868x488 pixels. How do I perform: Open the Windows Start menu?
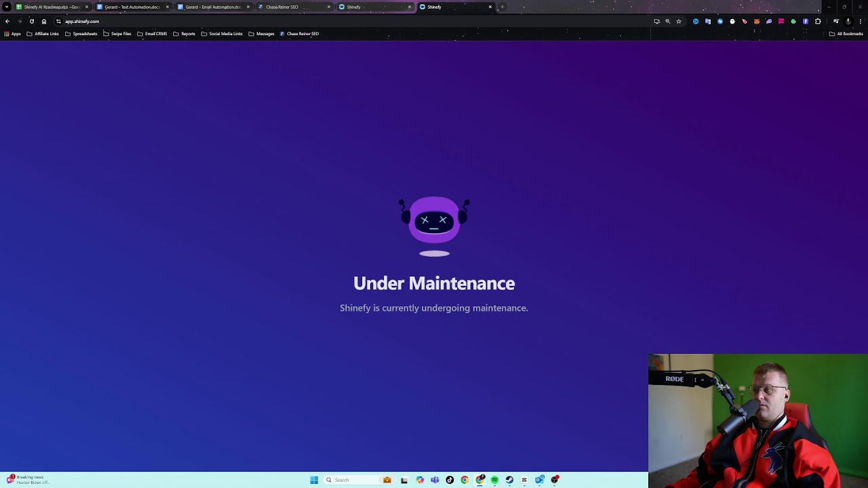tap(314, 480)
